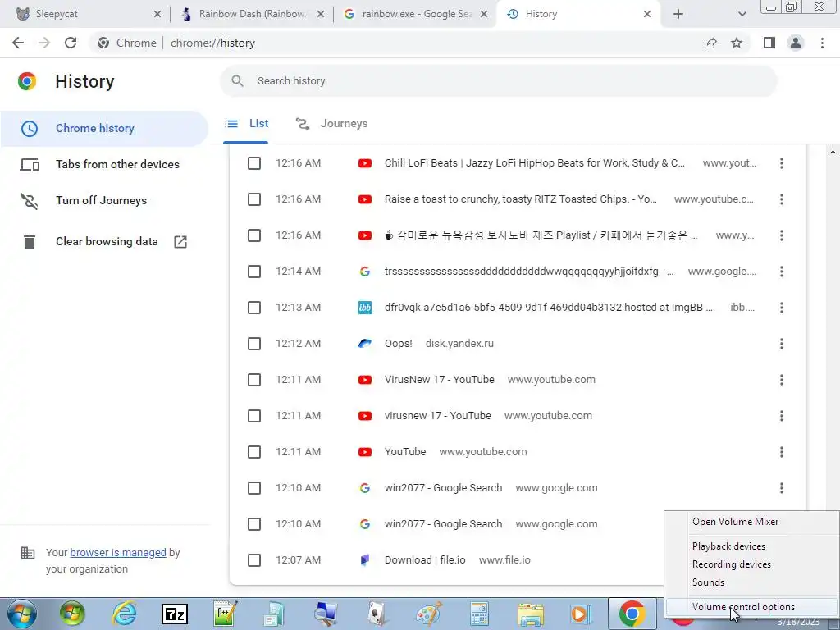The width and height of the screenshot is (840, 630).
Task: Open Paint palette icon in taskbar
Action: tap(429, 614)
